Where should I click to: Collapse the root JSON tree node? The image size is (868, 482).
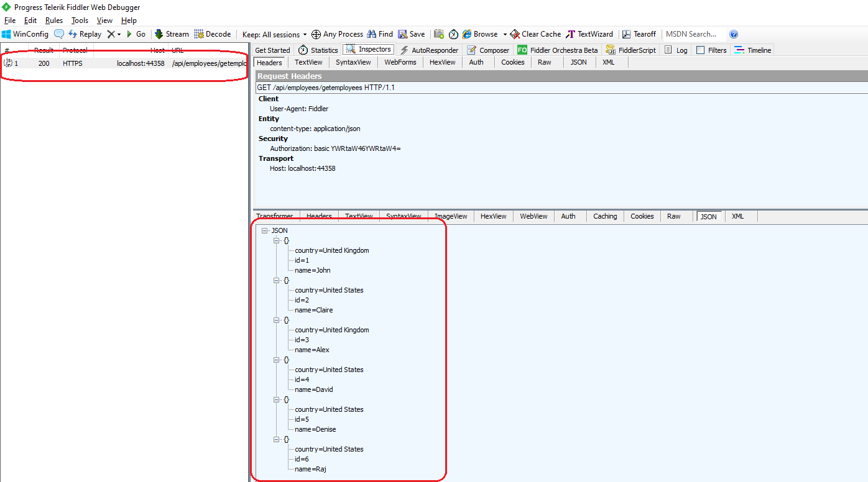pos(265,230)
